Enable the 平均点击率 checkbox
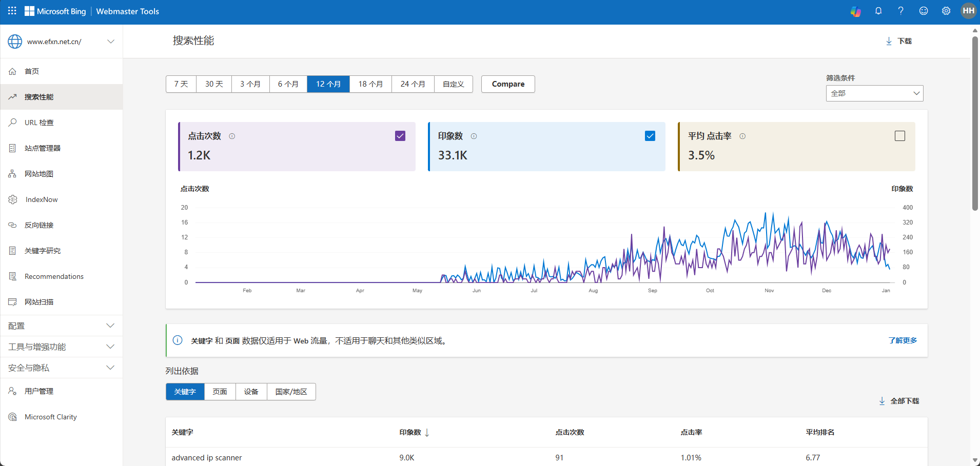This screenshot has height=466, width=980. 900,136
